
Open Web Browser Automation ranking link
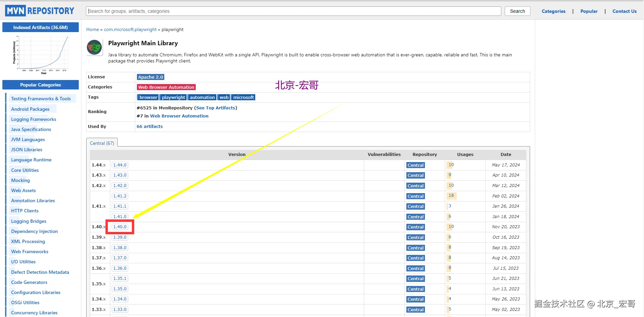tap(179, 116)
